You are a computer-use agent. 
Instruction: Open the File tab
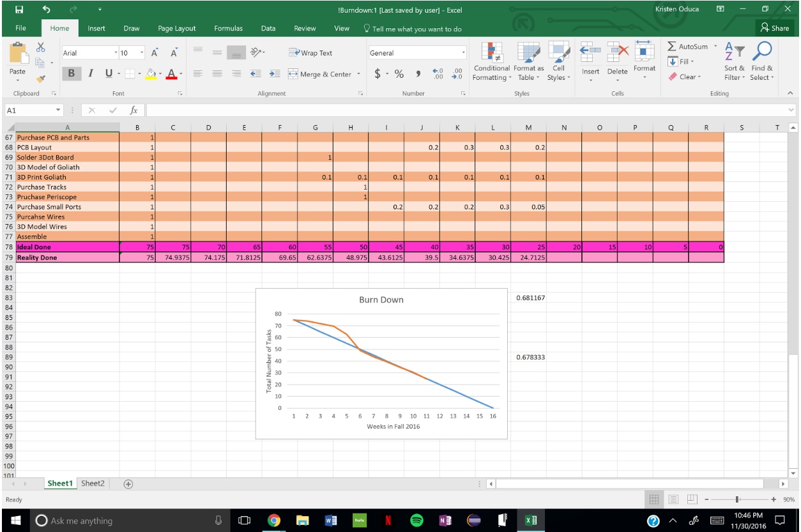pyautogui.click(x=20, y=28)
